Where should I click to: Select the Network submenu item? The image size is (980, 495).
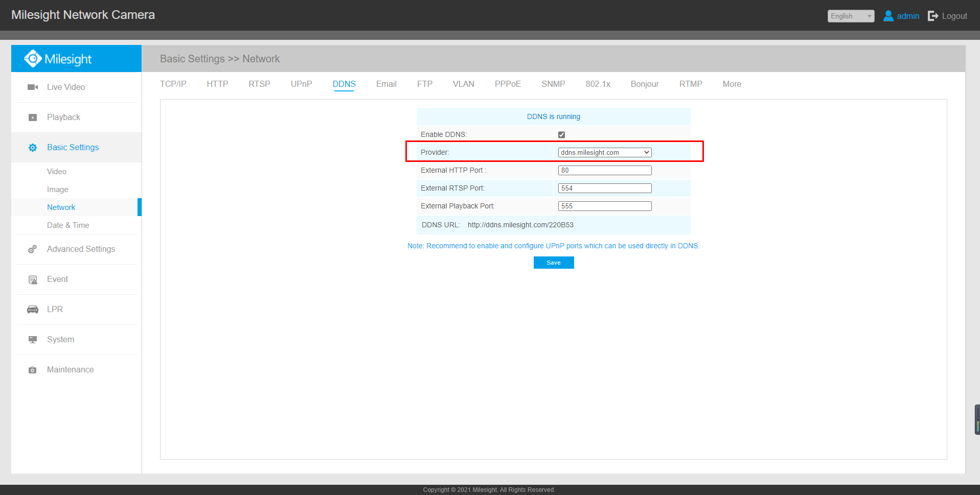(x=61, y=207)
